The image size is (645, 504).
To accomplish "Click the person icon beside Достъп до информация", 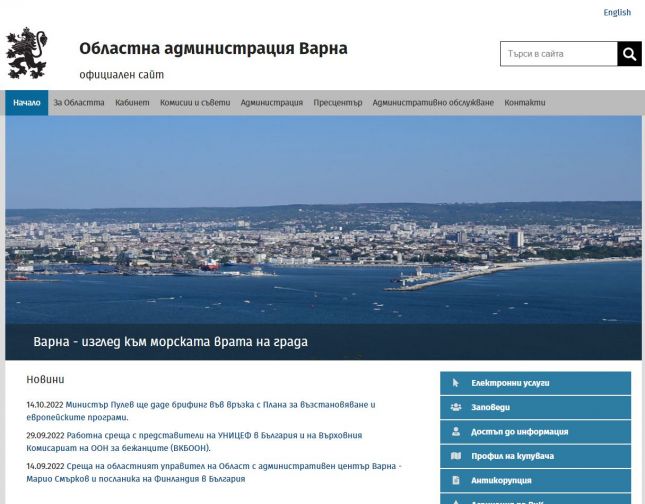I will [x=455, y=432].
